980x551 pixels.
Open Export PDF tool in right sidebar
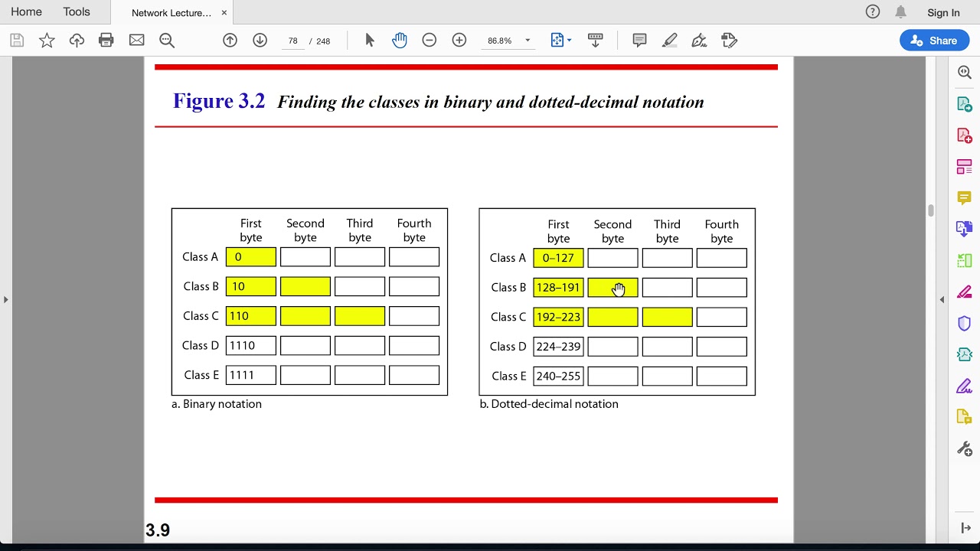[965, 104]
